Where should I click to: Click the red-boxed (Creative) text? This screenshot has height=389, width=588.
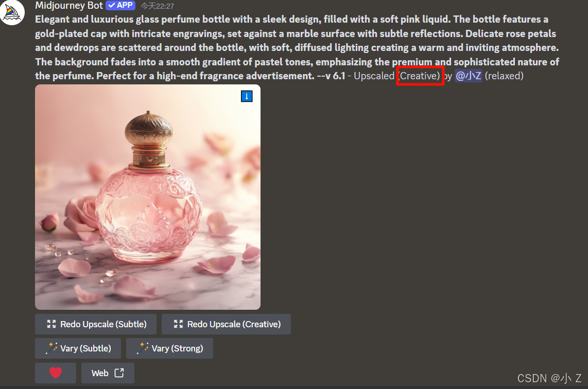point(420,76)
